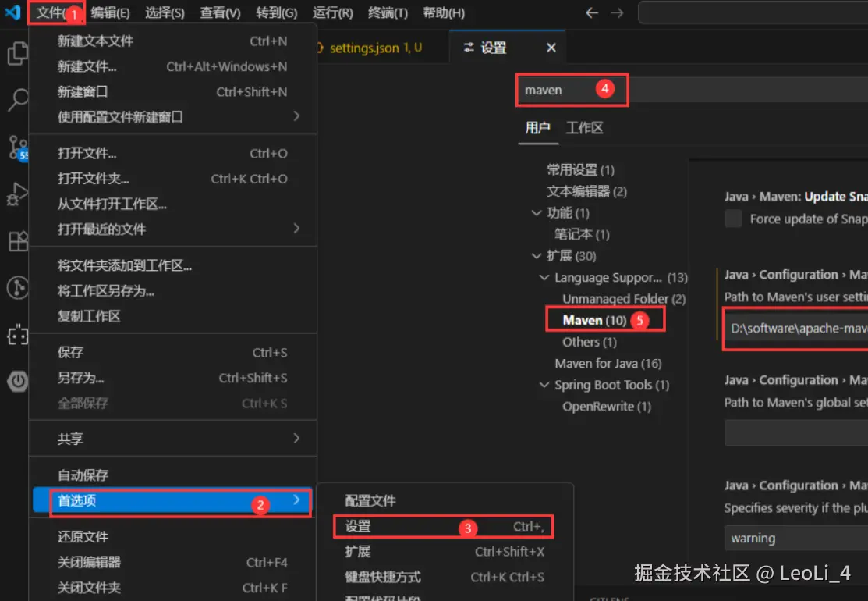Choose 复制工作区 menu entry
Screen dimensions: 868x601
(172, 316)
